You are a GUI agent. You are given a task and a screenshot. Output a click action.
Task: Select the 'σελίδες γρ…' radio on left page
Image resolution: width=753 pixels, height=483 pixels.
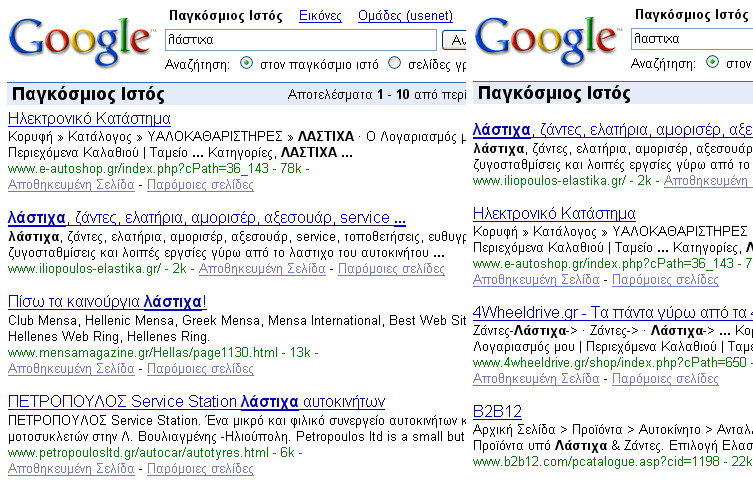pyautogui.click(x=394, y=63)
